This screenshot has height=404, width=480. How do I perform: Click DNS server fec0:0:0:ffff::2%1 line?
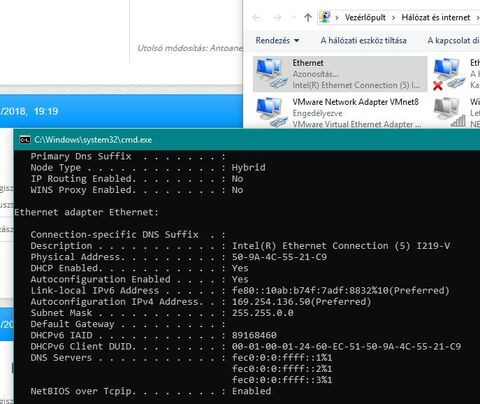282,369
